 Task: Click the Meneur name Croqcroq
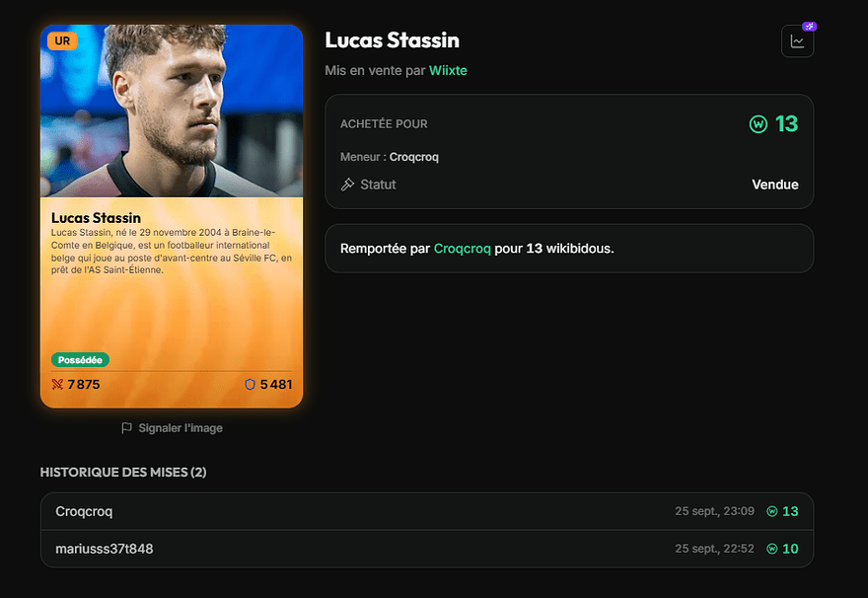414,157
